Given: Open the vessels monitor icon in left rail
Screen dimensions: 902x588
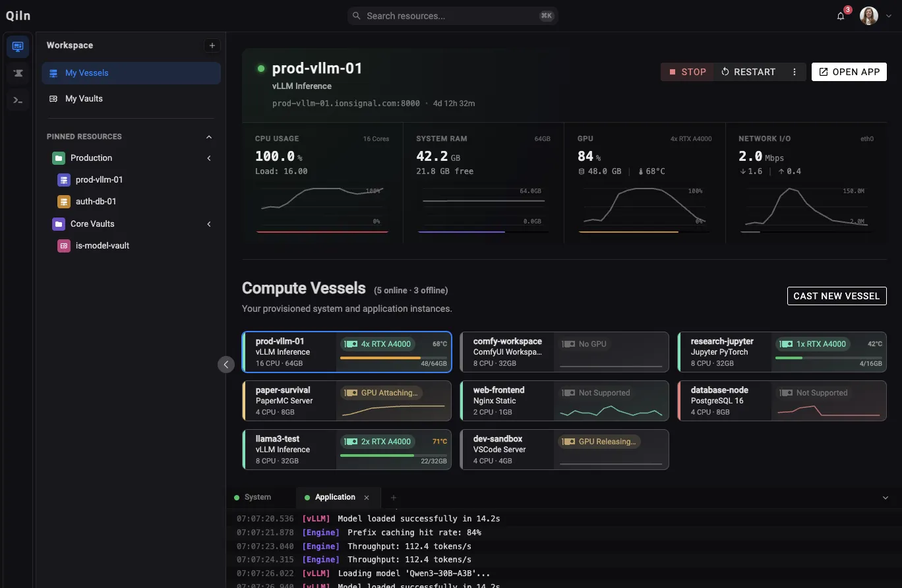Looking at the screenshot, I should click(18, 46).
